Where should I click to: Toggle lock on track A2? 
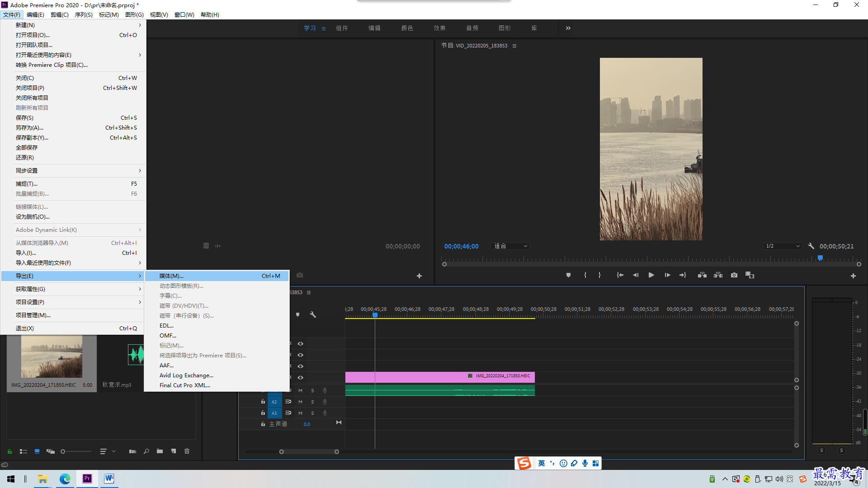point(263,402)
